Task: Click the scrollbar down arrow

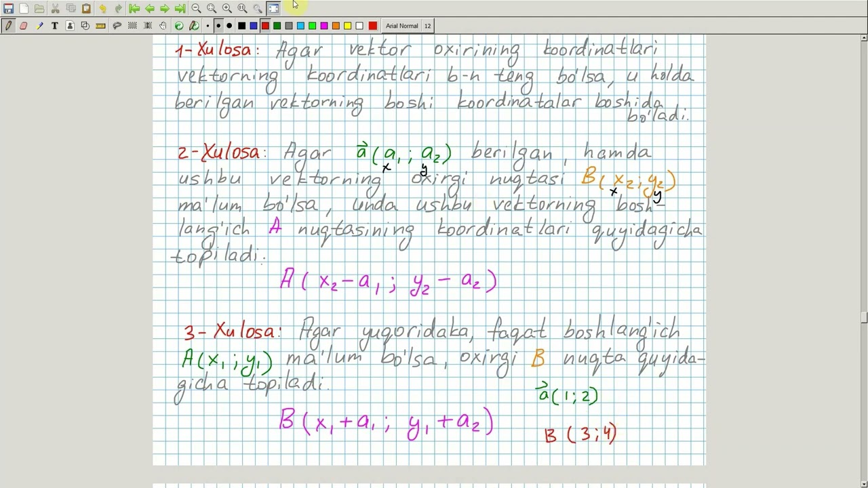Action: pyautogui.click(x=864, y=483)
